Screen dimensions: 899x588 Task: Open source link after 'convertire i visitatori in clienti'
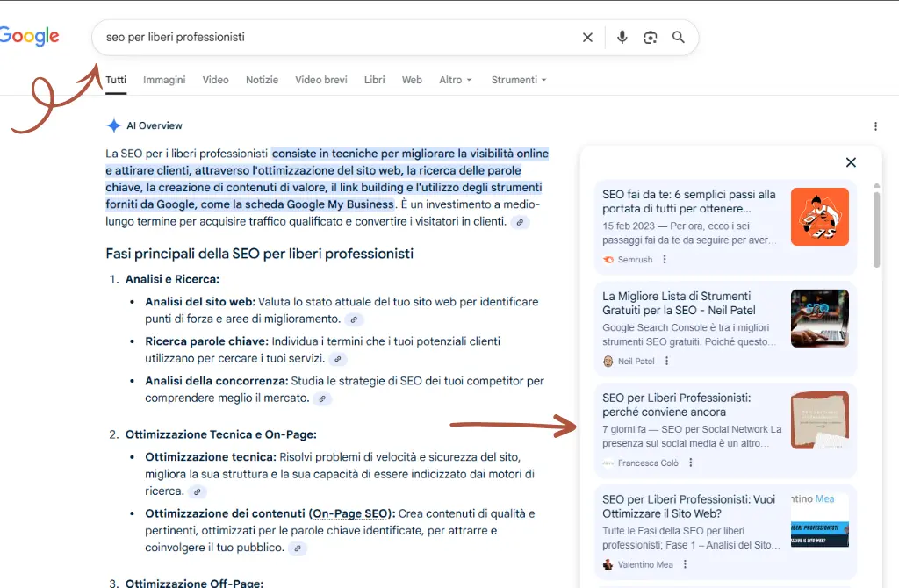[x=520, y=222]
